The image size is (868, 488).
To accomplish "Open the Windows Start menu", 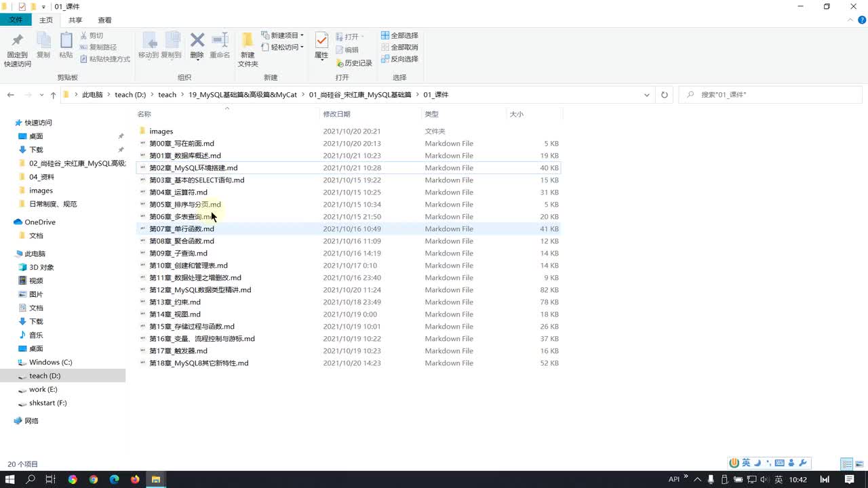I will 10,479.
